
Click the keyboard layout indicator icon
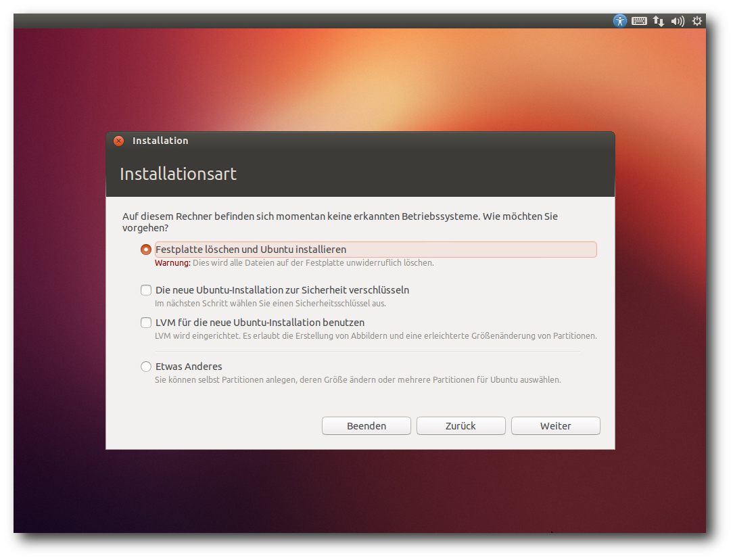coord(639,21)
